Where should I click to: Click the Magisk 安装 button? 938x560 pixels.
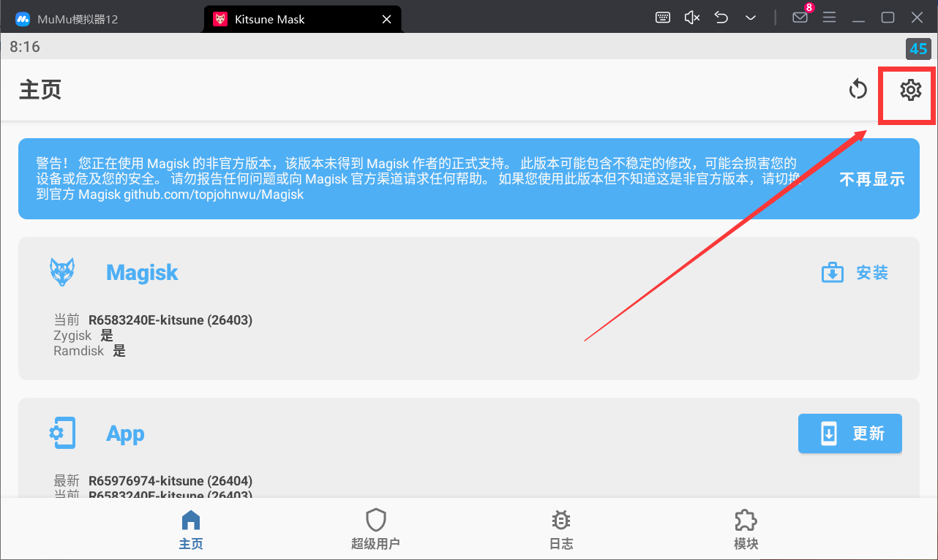coord(855,273)
